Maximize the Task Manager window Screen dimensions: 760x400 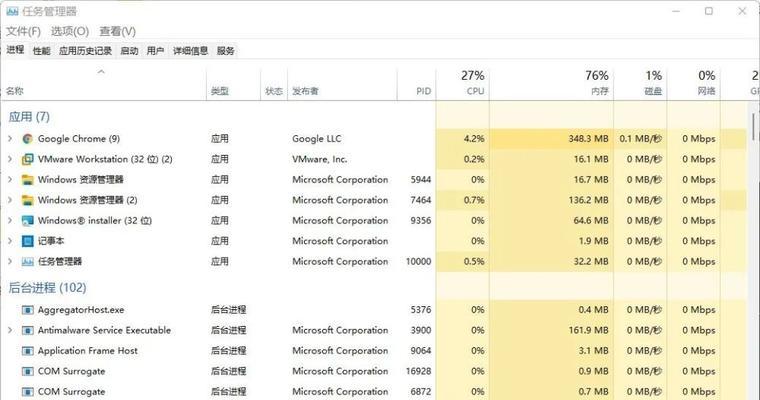(709, 11)
